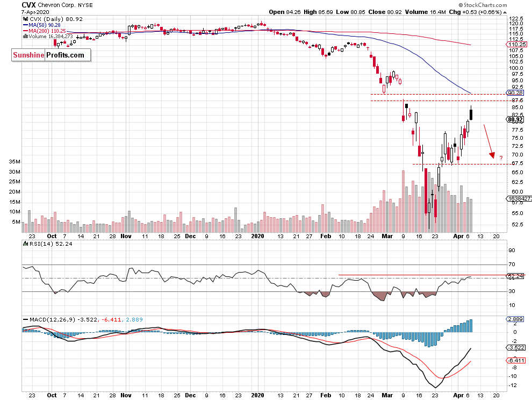Click the CVX ticker symbol in the title

tap(29, 5)
